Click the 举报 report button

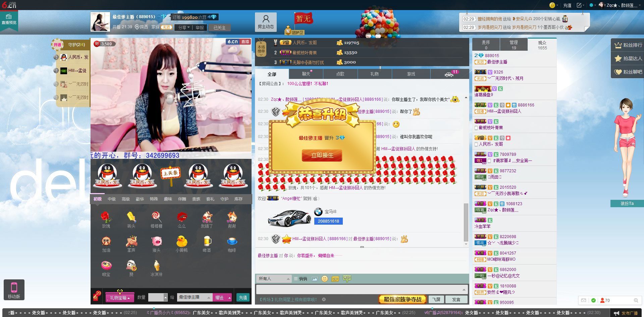(200, 28)
